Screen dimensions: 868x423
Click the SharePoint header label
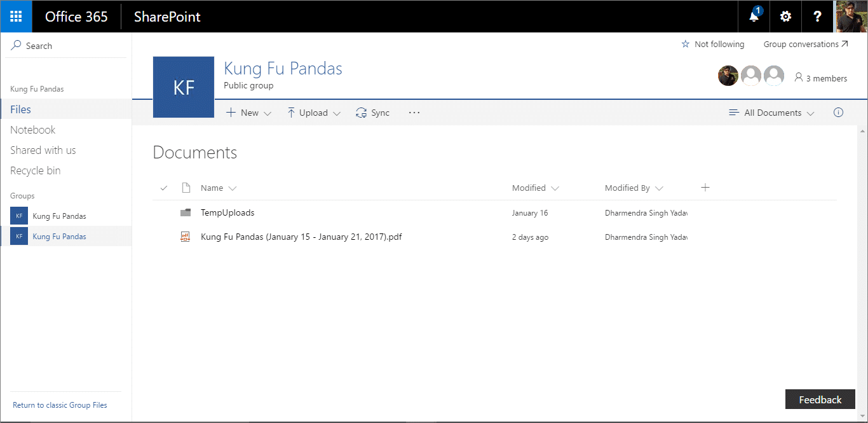167,17
